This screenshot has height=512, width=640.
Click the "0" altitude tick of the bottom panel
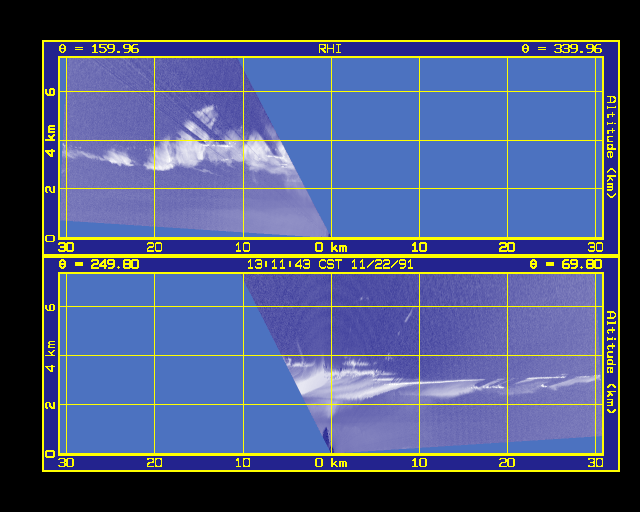pyautogui.click(x=50, y=454)
